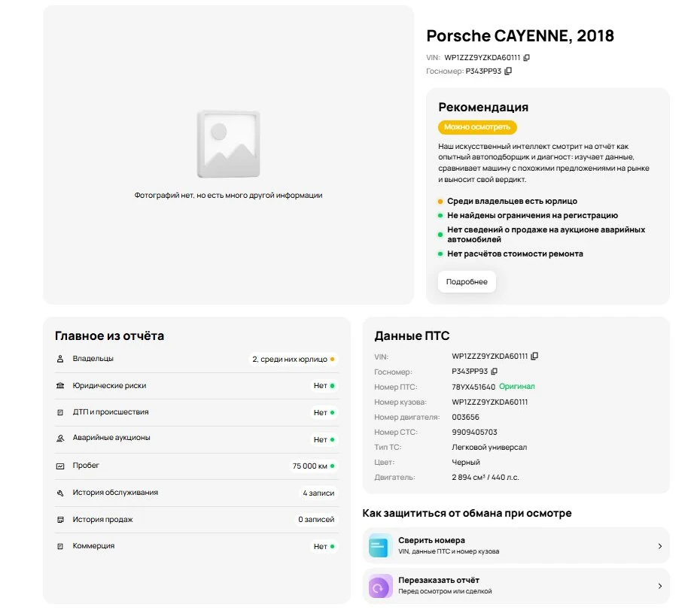Image resolution: width=700 pixels, height=610 pixels.
Task: Copy the VIN in Данные ПТС panel
Action: (535, 357)
